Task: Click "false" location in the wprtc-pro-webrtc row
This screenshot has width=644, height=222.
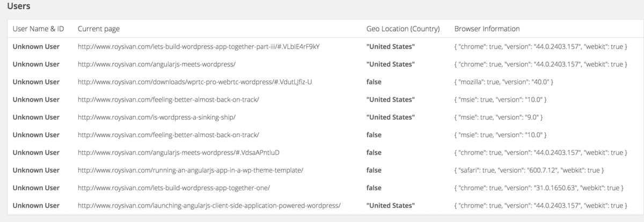Action: pyautogui.click(x=374, y=82)
